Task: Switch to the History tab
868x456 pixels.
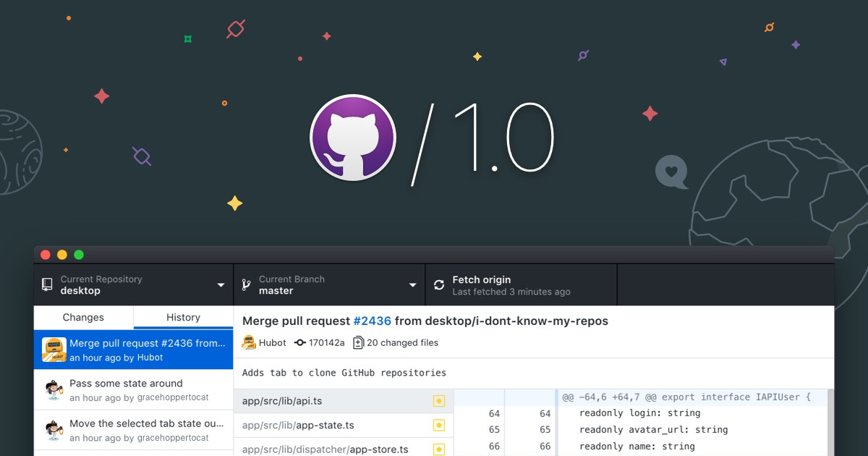Action: [182, 317]
